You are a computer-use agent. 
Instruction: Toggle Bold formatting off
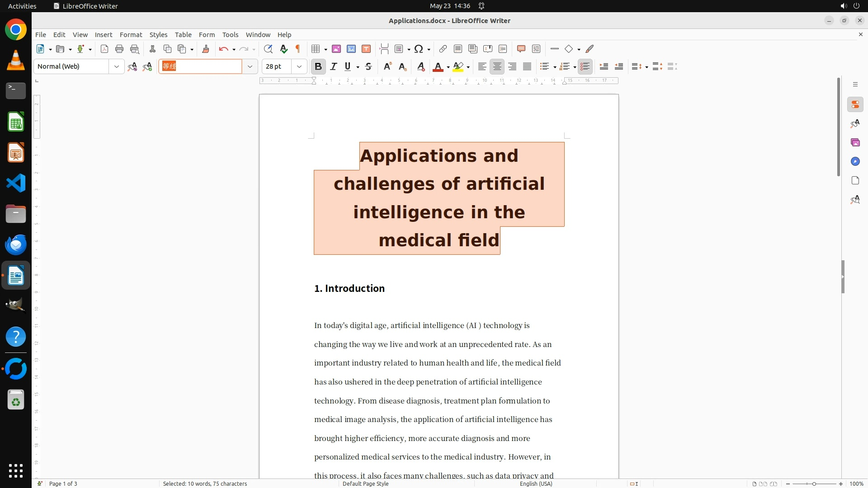pyautogui.click(x=318, y=66)
